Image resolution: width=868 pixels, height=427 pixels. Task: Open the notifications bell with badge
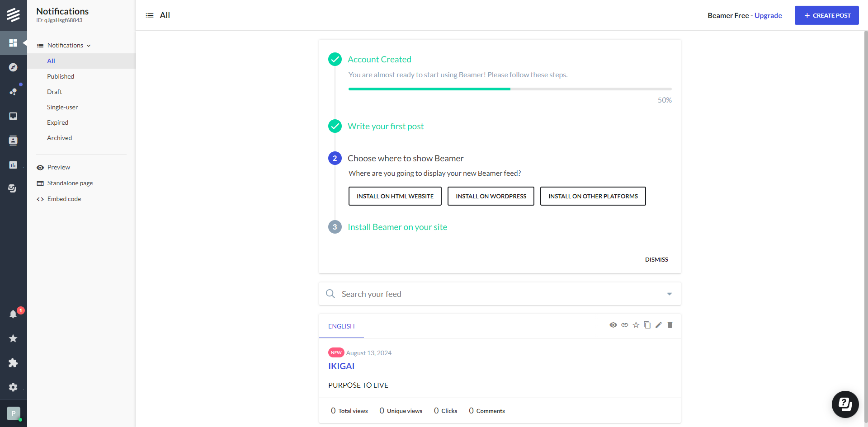pos(13,314)
